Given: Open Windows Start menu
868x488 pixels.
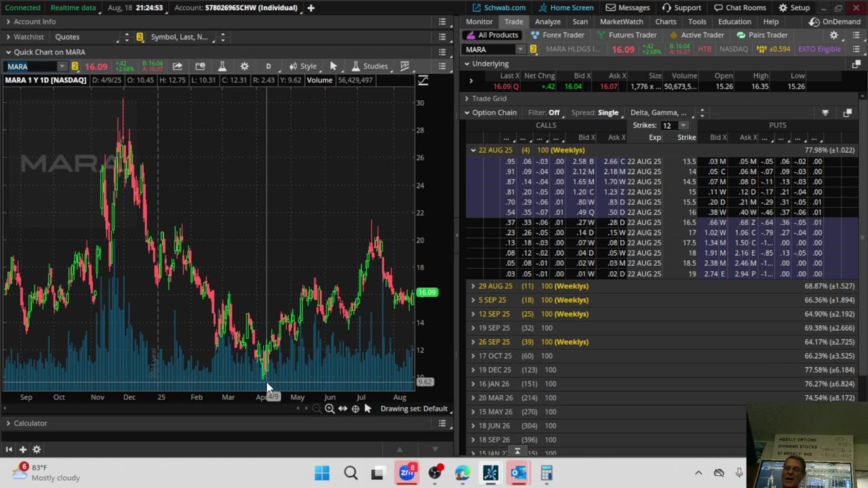Looking at the screenshot, I should point(322,472).
